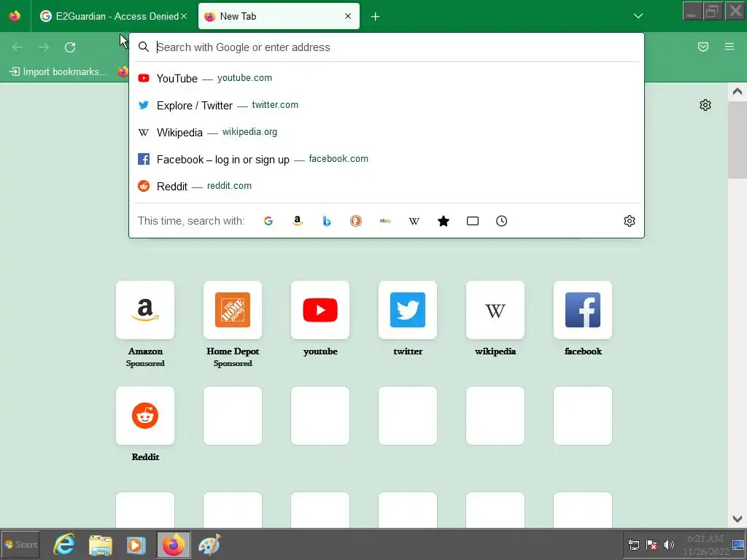Image resolution: width=747 pixels, height=560 pixels.
Task: Click scrollbar up arrow on page
Action: (x=738, y=91)
